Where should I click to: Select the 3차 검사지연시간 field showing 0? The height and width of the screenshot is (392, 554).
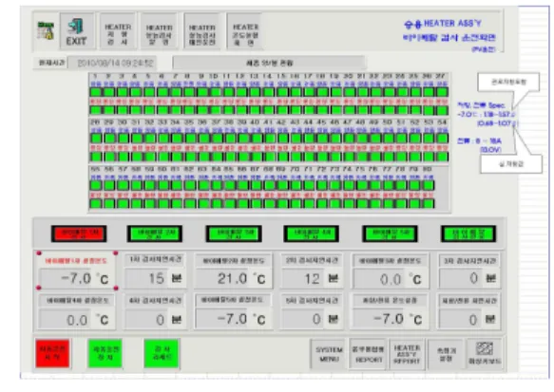pyautogui.click(x=460, y=279)
